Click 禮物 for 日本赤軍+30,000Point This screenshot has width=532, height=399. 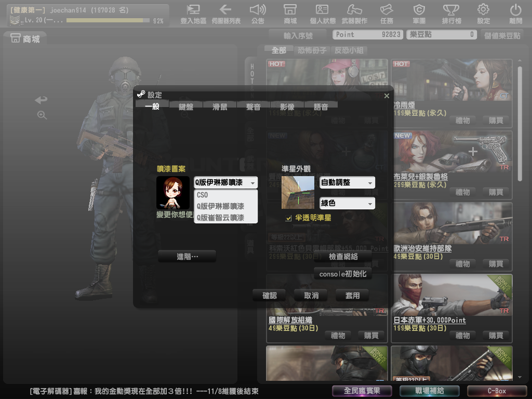(463, 336)
